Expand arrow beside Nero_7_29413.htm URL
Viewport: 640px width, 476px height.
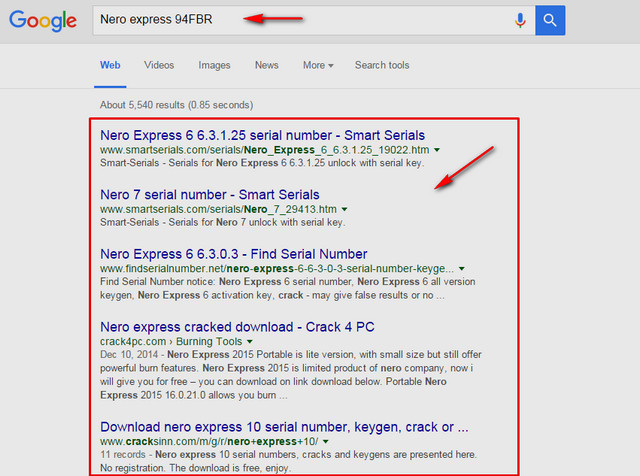(x=344, y=209)
